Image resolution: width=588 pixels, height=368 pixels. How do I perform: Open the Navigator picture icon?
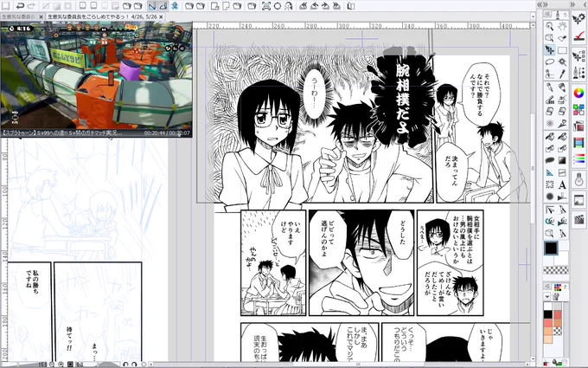(x=578, y=201)
